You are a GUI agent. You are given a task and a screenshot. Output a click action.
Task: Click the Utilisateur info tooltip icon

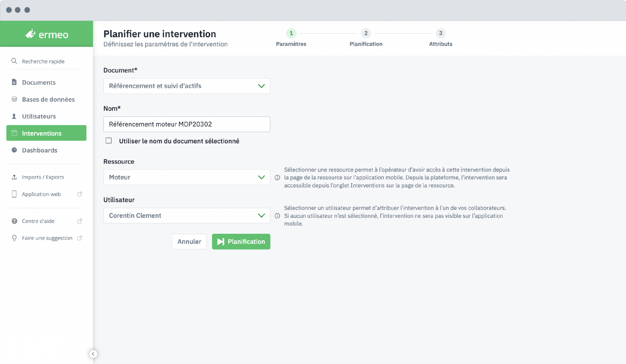click(277, 216)
